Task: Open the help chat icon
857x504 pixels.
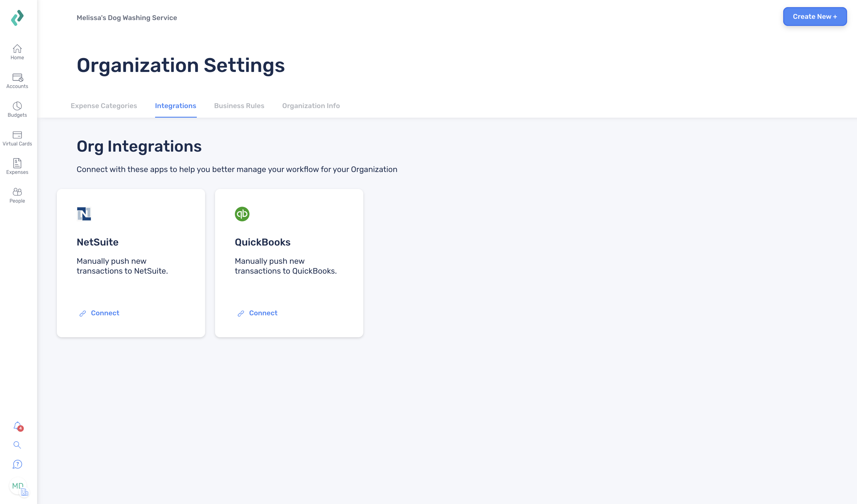Action: (x=17, y=464)
